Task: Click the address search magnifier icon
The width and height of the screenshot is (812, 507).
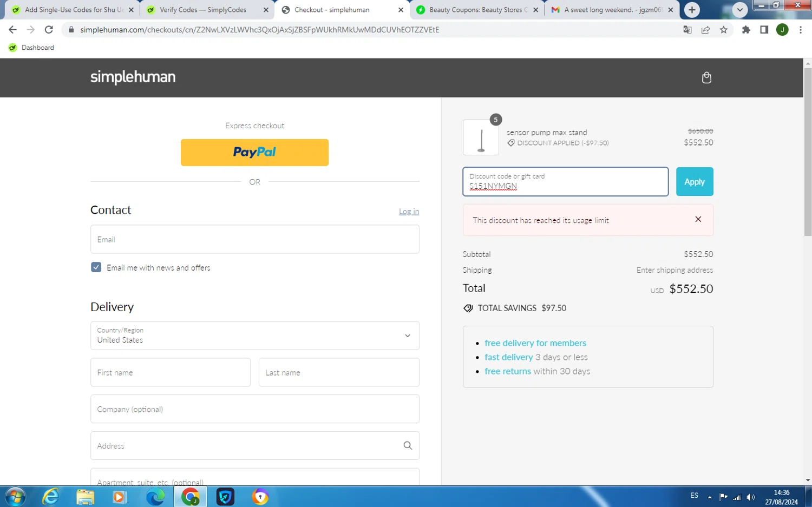Action: (408, 445)
